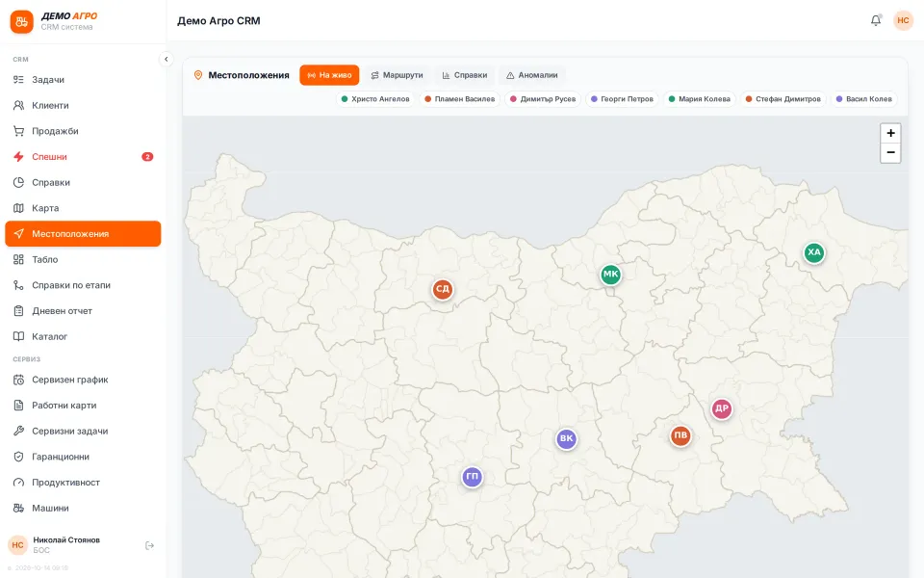Screen dimensions: 924x578
Task: Click the Каталог book icon
Action: 19,336
